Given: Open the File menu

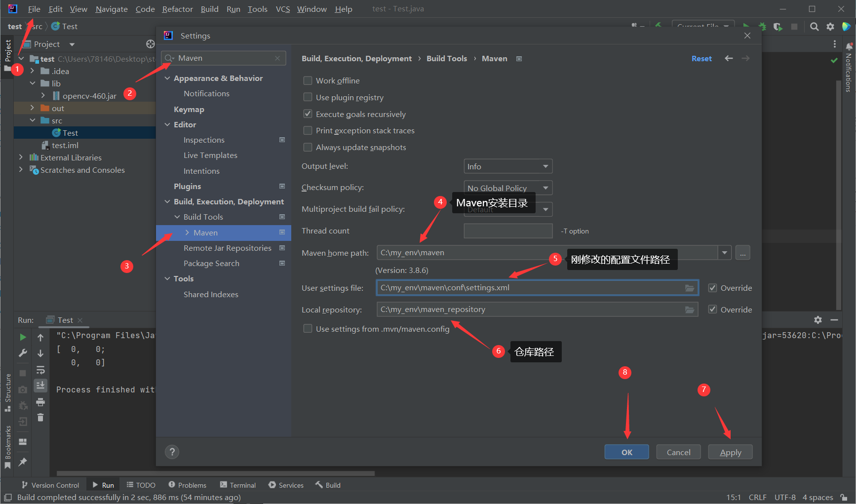Looking at the screenshot, I should click(34, 9).
